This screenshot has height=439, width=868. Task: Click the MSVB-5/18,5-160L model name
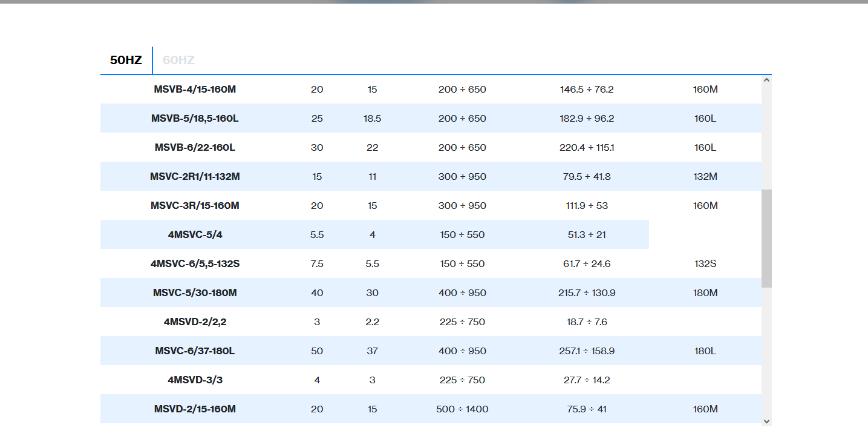pyautogui.click(x=195, y=119)
